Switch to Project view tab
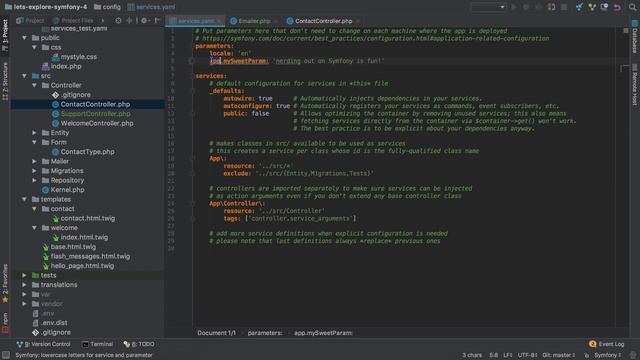The image size is (640, 360). pos(30,20)
